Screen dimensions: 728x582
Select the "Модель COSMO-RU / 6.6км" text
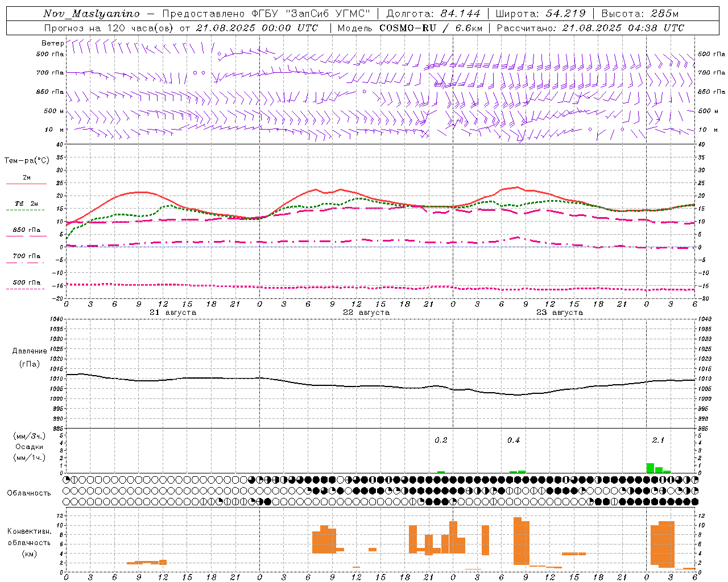[x=410, y=28]
